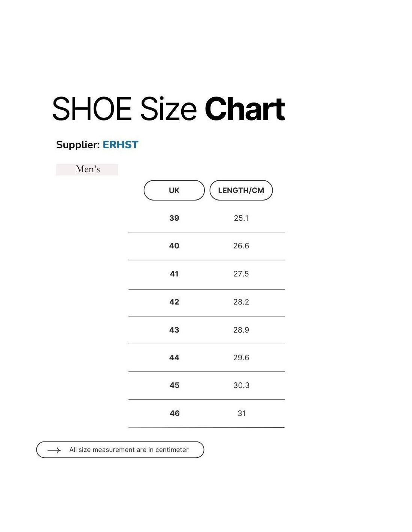
Task: Click the 25.1 length value
Action: tap(241, 218)
